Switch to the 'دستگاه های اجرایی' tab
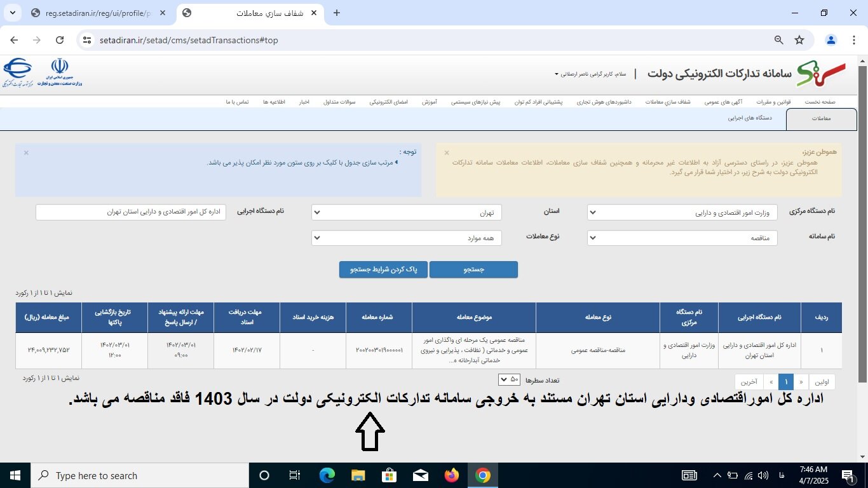868x488 pixels. 750,118
